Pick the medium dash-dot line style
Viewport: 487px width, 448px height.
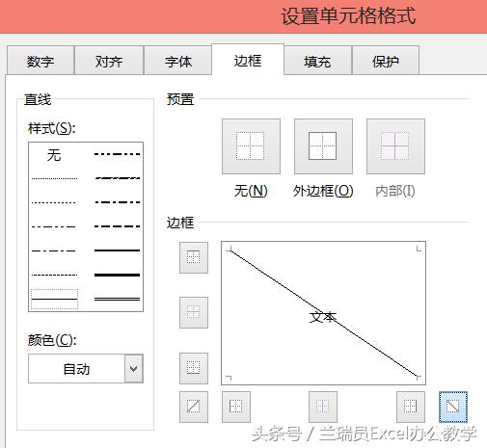[x=118, y=202]
